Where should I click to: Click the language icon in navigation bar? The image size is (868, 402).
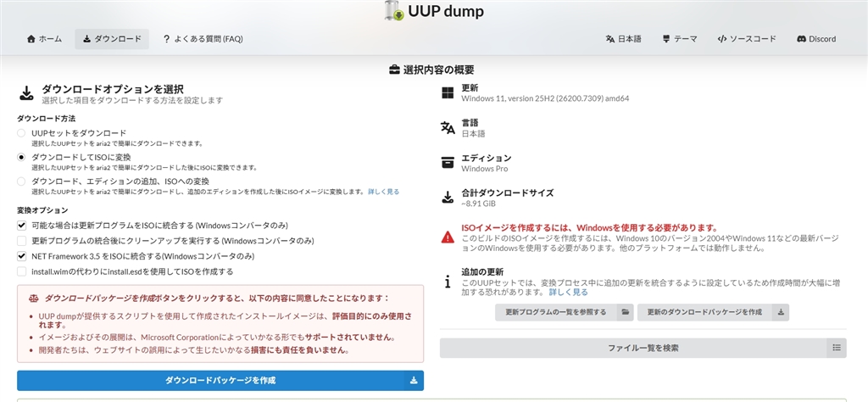pyautogui.click(x=610, y=39)
